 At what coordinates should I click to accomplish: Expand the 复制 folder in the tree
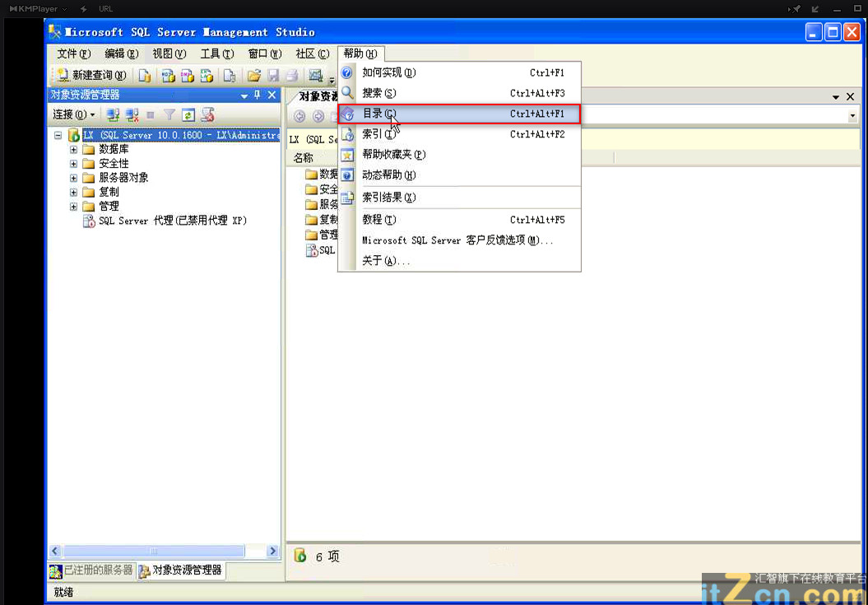[73, 193]
